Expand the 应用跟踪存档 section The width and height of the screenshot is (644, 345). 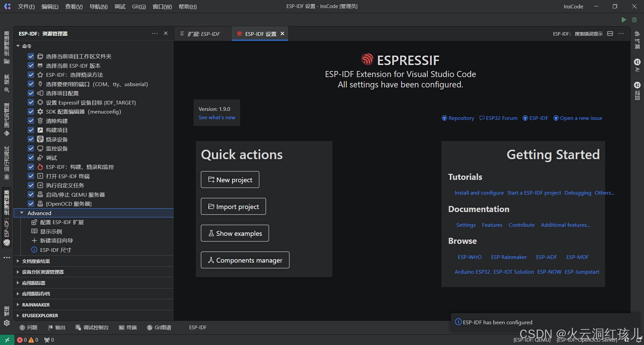coord(18,294)
